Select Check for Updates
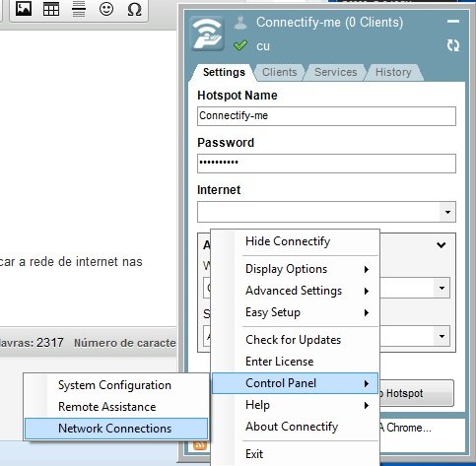Image resolution: width=476 pixels, height=466 pixels. pyautogui.click(x=295, y=340)
